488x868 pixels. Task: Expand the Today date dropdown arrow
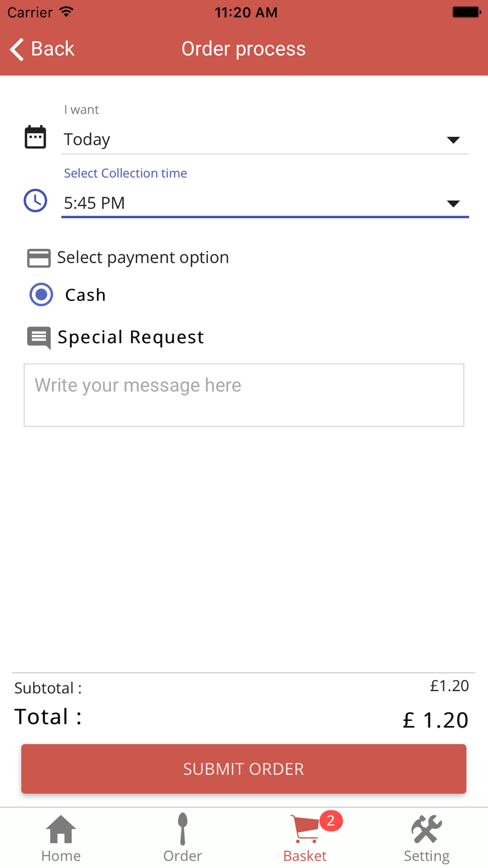point(453,141)
